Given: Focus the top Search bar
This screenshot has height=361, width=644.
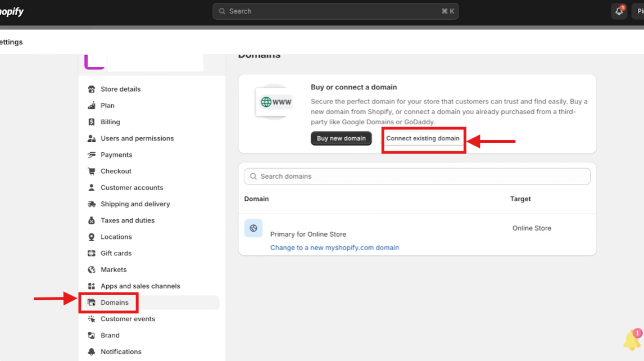Looking at the screenshot, I should point(335,11).
